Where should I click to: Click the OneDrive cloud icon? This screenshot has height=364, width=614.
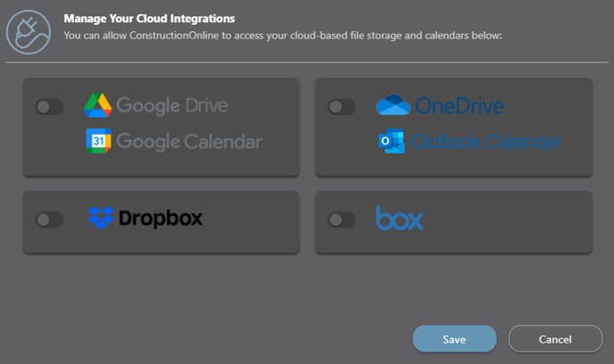coord(393,105)
